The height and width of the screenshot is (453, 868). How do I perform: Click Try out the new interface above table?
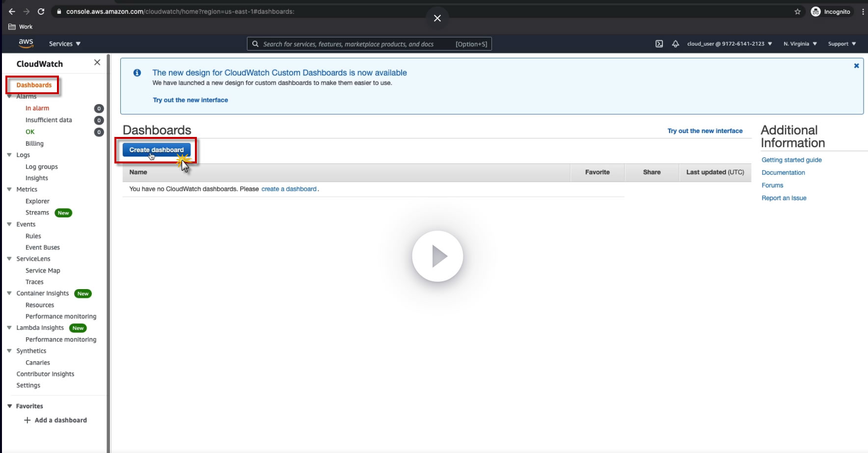click(705, 131)
